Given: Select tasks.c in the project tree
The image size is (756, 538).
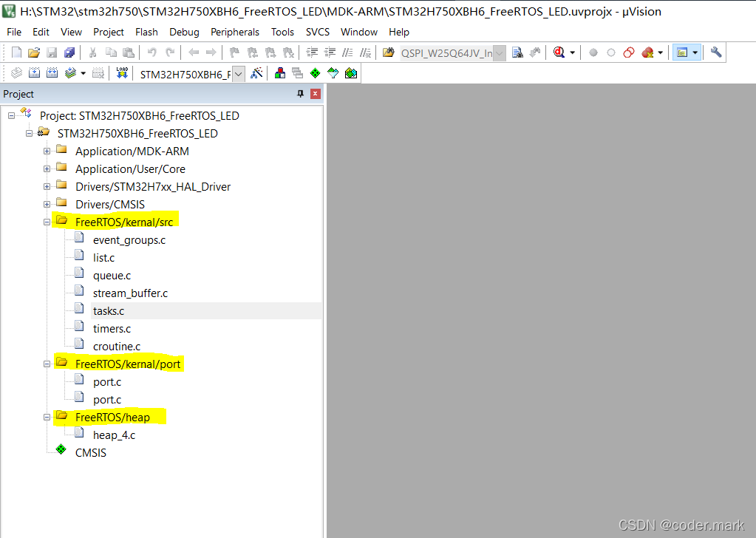Looking at the screenshot, I should 109,311.
